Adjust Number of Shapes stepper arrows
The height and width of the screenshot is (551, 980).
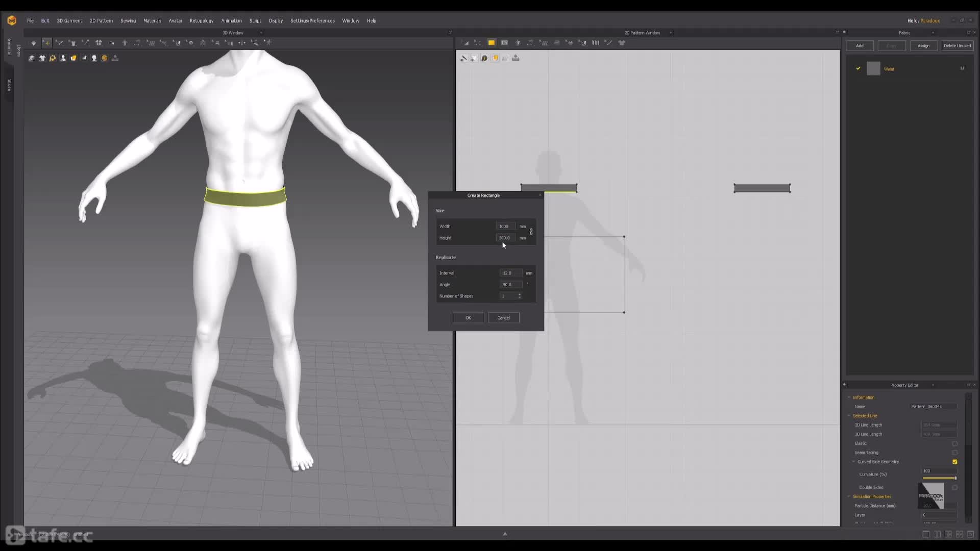click(x=520, y=296)
